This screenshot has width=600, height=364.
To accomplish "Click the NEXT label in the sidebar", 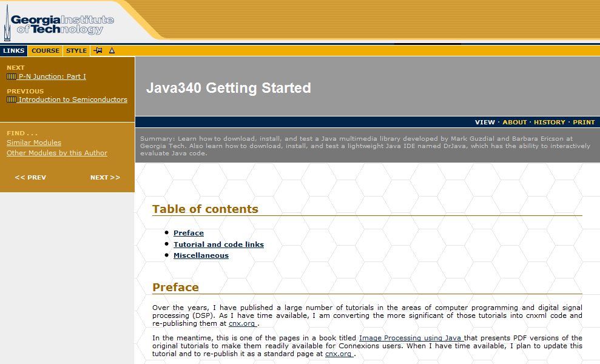I will click(16, 67).
